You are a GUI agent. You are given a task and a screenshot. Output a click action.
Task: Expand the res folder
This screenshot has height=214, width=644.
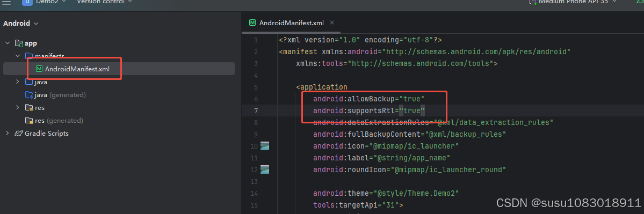click(x=18, y=107)
